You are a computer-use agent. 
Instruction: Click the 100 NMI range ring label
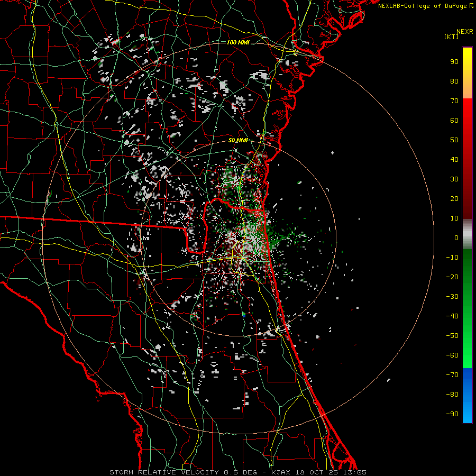click(238, 42)
